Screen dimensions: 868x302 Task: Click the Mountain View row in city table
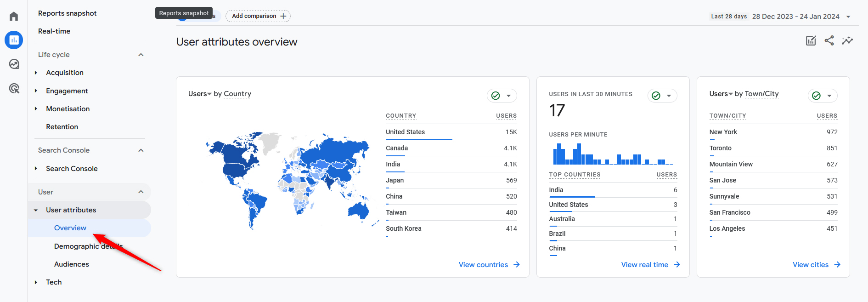pos(773,164)
